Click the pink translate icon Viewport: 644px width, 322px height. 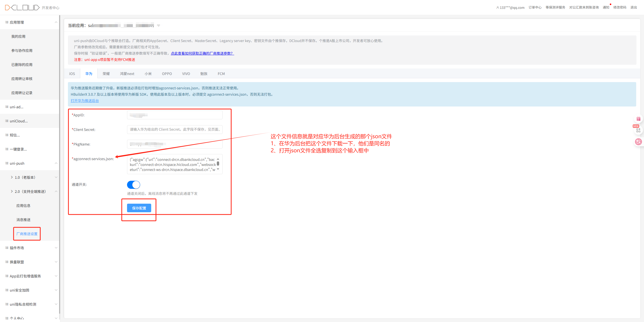[638, 142]
